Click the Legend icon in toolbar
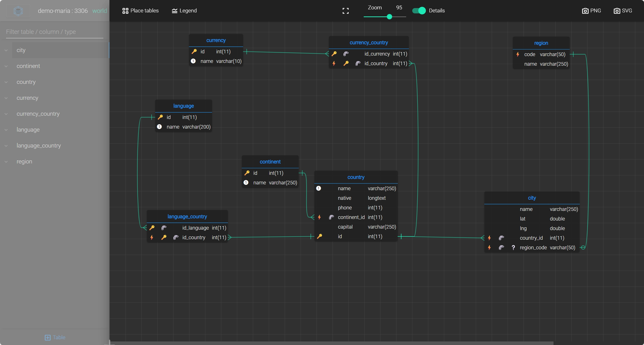The width and height of the screenshot is (644, 345). (174, 11)
